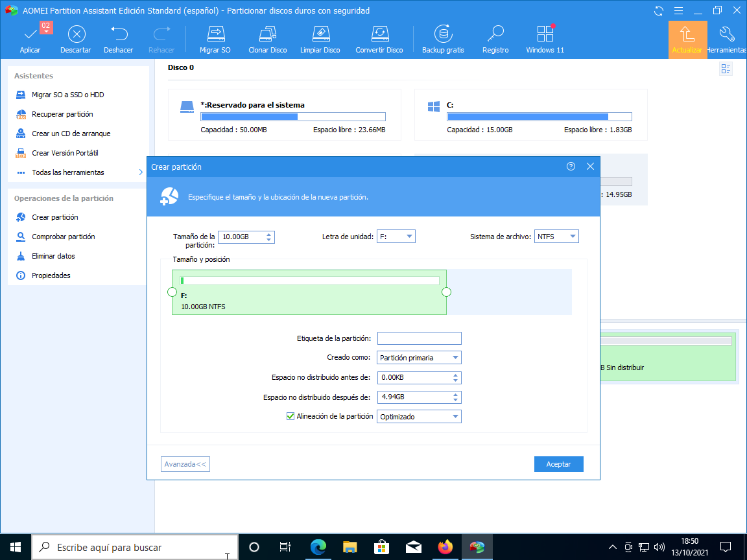Open File Explorer from the taskbar
This screenshot has height=560, width=747.
[350, 547]
